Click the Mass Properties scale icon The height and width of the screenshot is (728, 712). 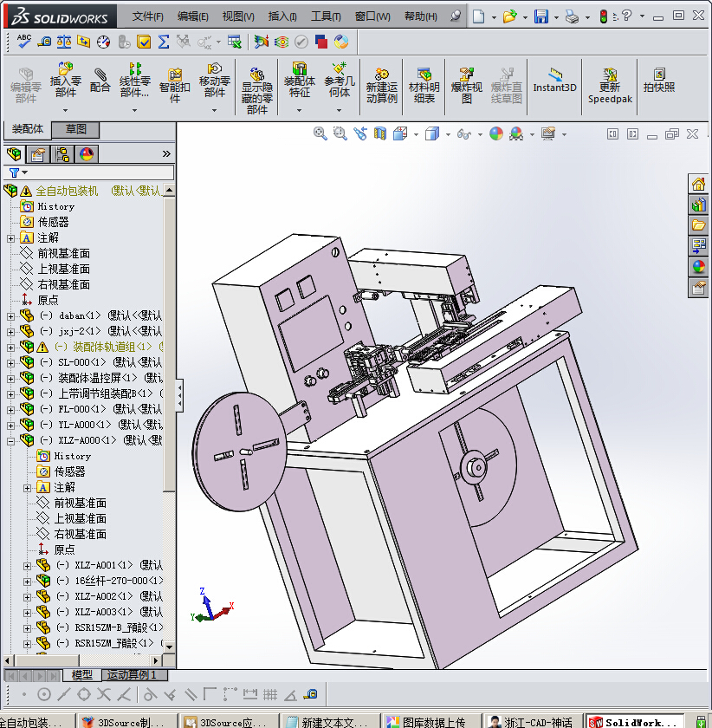64,42
